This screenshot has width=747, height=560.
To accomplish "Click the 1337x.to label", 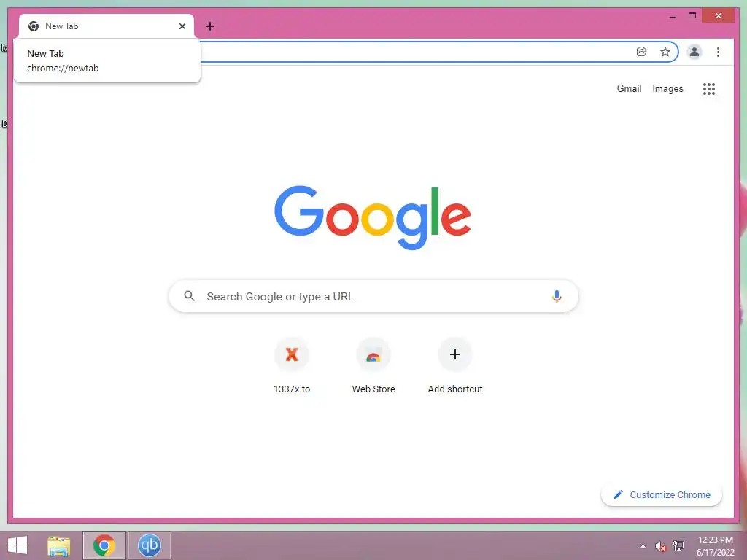I will pyautogui.click(x=292, y=389).
